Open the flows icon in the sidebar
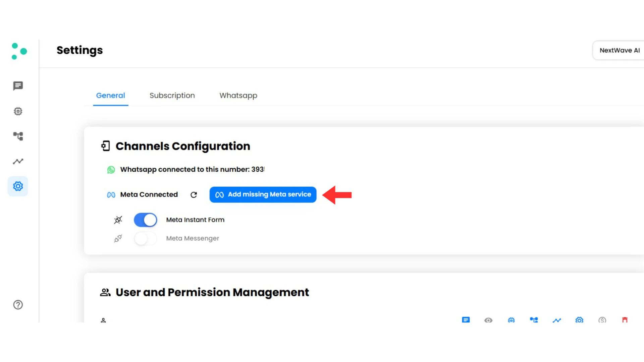This screenshot has height=362, width=644. pyautogui.click(x=18, y=136)
